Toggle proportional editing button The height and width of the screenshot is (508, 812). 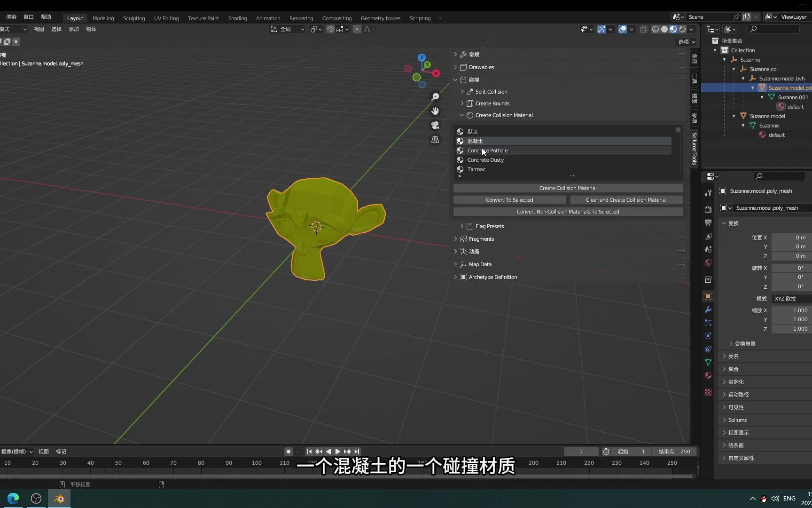tap(357, 29)
